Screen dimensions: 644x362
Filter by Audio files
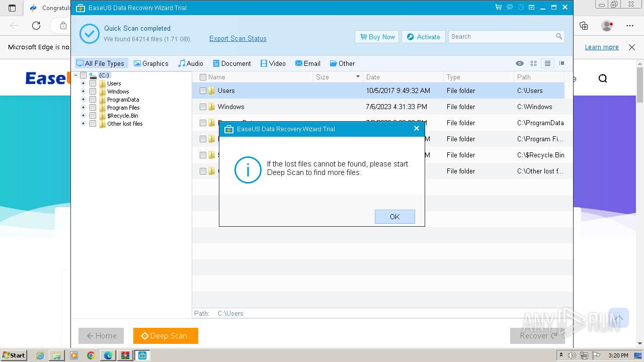191,63
